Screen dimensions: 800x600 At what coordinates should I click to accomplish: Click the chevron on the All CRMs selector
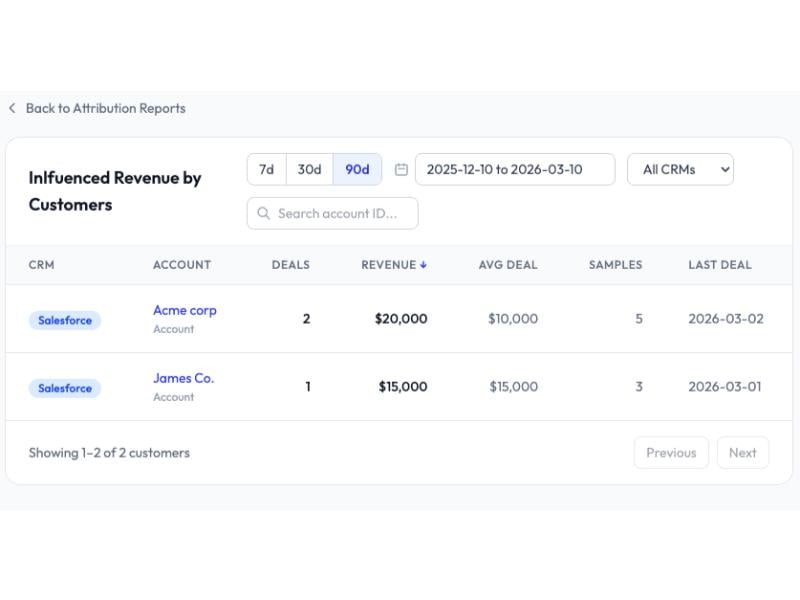point(723,169)
